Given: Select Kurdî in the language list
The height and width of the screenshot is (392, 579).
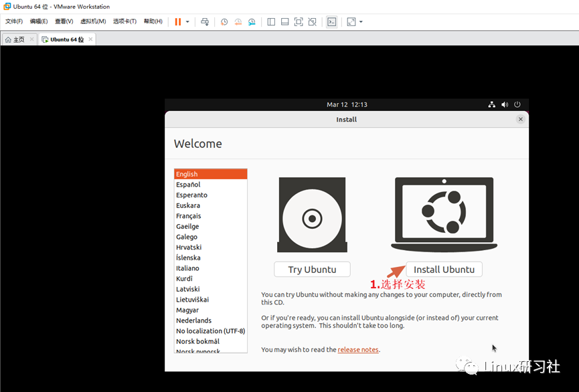Looking at the screenshot, I should [210, 279].
